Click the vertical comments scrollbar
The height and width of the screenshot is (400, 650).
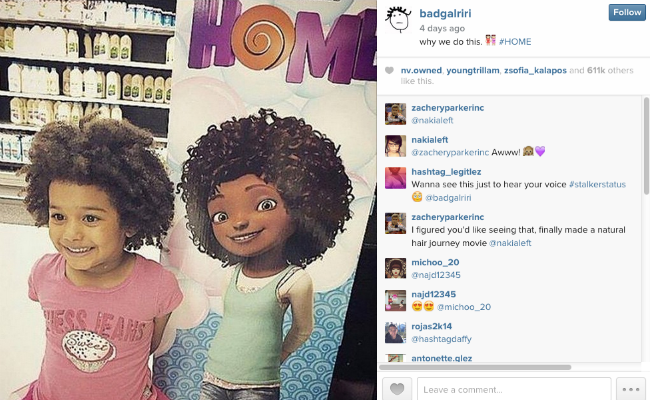coord(646,145)
